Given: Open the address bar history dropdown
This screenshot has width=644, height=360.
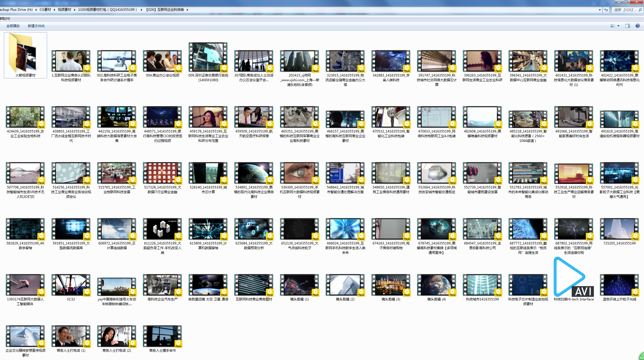Looking at the screenshot, I should point(600,10).
